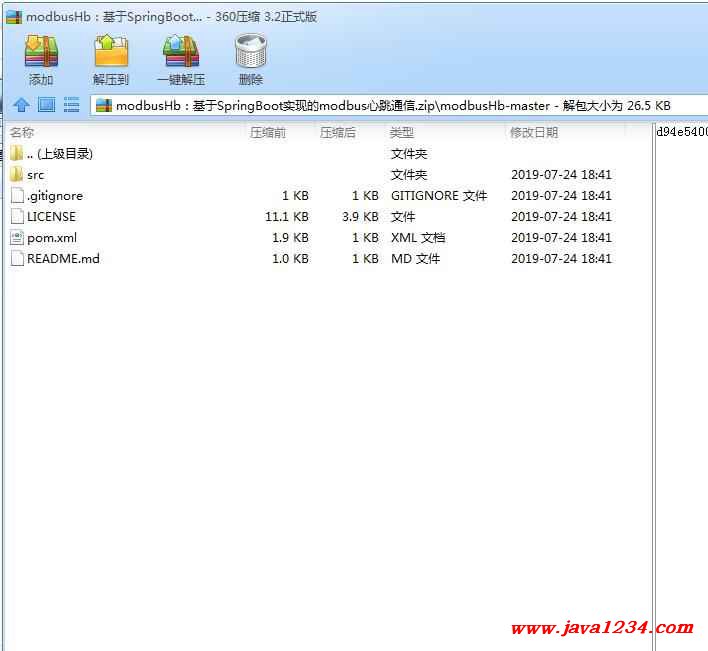The width and height of the screenshot is (708, 651).
Task: Click the 360压缩 app icon in title bar
Action: coord(14,17)
